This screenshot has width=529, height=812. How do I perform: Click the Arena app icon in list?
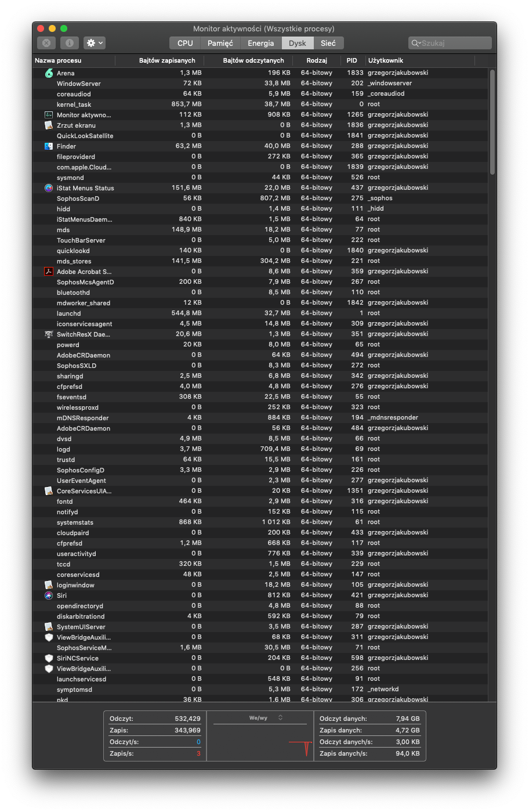49,73
